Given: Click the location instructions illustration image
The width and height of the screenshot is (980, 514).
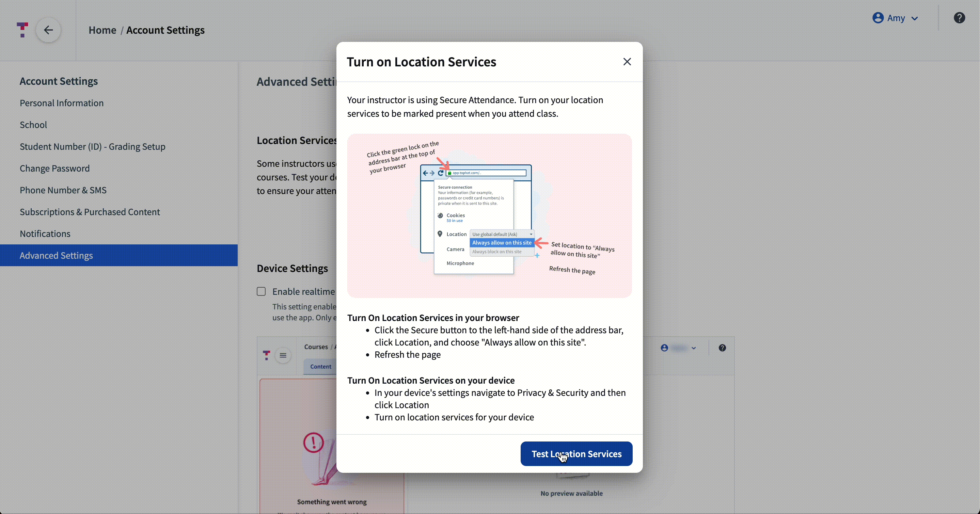Looking at the screenshot, I should (x=489, y=215).
